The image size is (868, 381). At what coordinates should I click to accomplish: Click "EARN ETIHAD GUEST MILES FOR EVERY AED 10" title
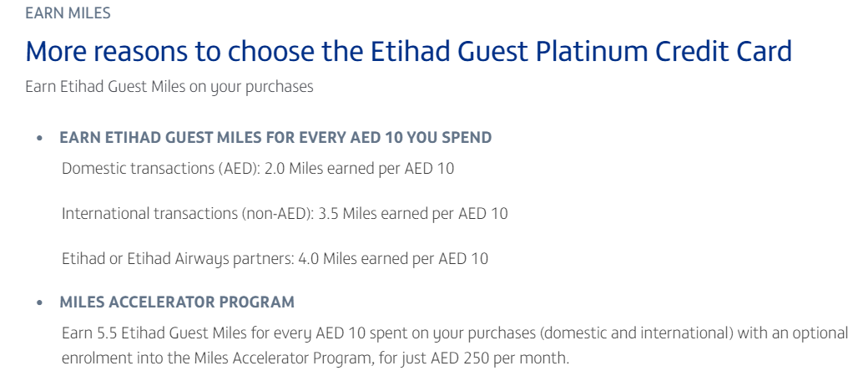[x=275, y=137]
